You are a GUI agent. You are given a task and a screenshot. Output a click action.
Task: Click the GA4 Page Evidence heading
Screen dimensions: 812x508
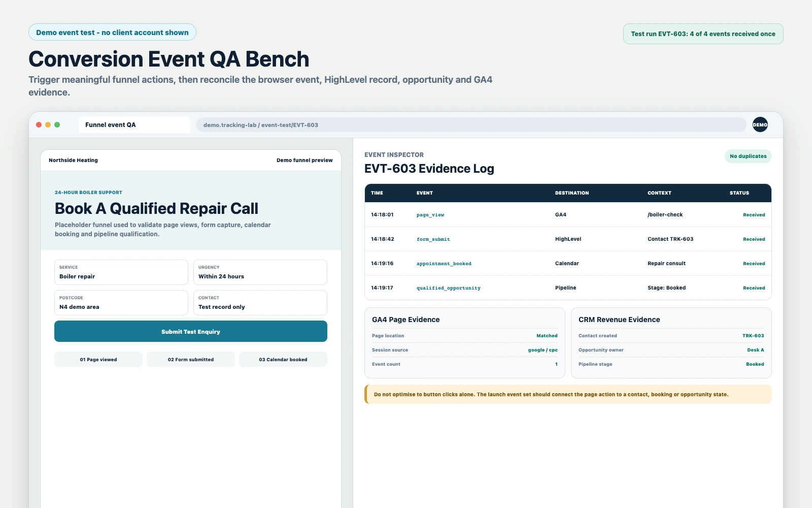click(406, 320)
